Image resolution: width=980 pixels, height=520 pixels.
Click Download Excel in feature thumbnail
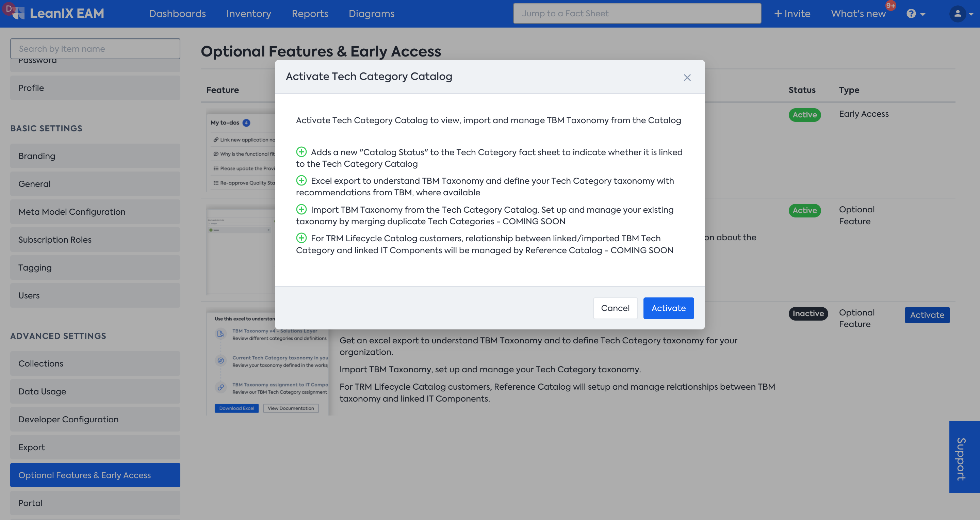(x=236, y=408)
